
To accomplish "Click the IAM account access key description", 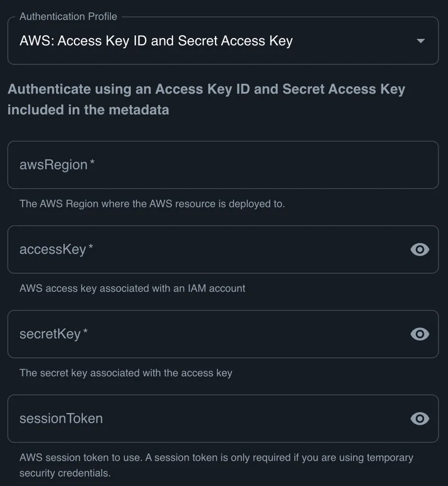I will [x=133, y=289].
